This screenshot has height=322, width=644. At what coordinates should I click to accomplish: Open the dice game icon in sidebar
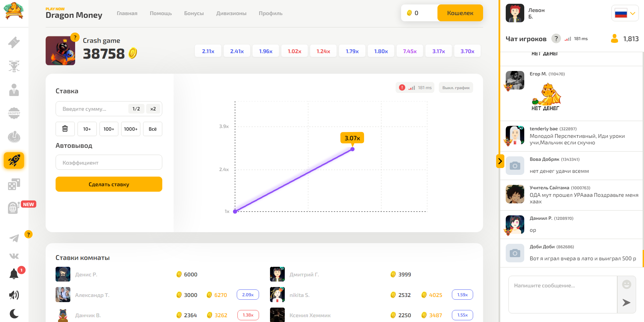[x=14, y=184]
